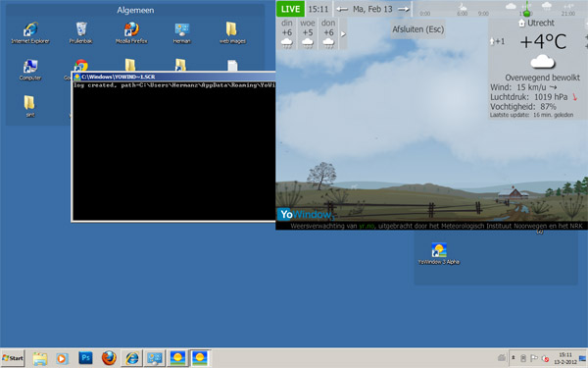Click the large cloud weather icon
This screenshot has height=368, width=588.
(x=542, y=62)
